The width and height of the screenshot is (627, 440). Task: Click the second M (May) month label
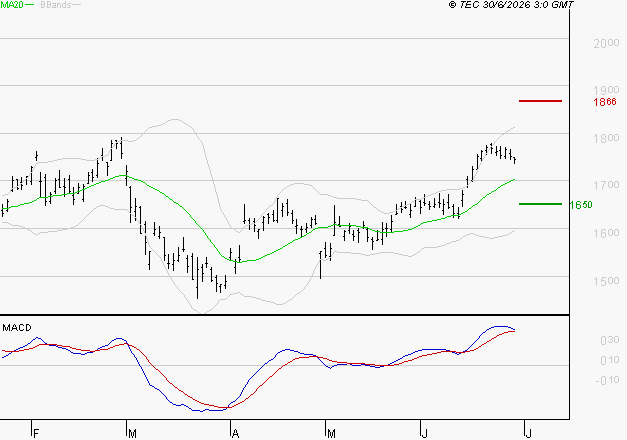point(331,434)
